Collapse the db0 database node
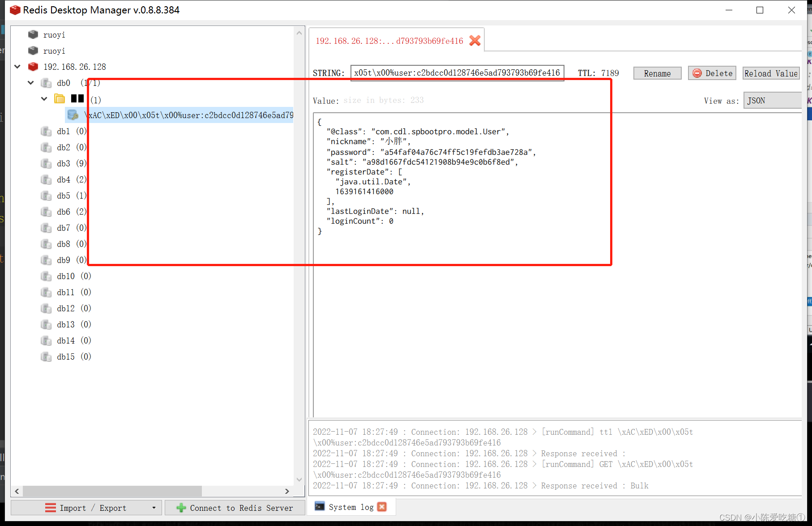Viewport: 812px width, 526px height. [30, 83]
